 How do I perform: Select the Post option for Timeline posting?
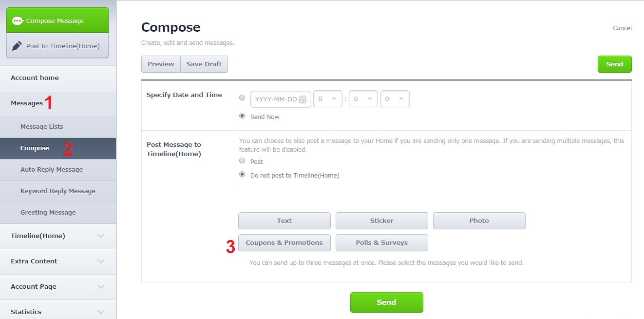coord(242,160)
